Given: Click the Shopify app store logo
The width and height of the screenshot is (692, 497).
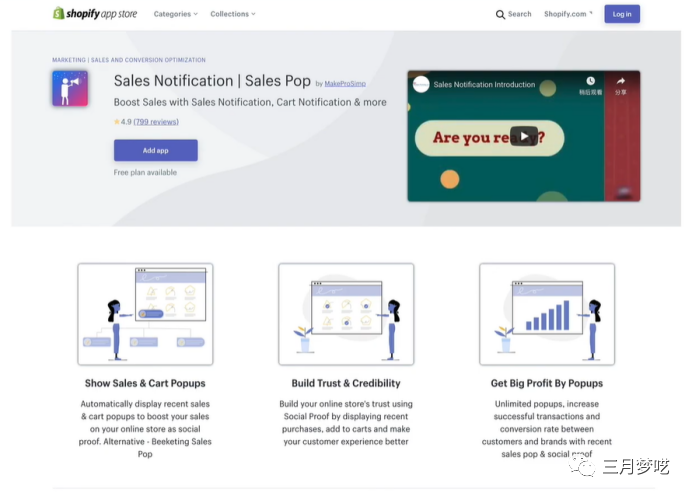Looking at the screenshot, I should [97, 14].
